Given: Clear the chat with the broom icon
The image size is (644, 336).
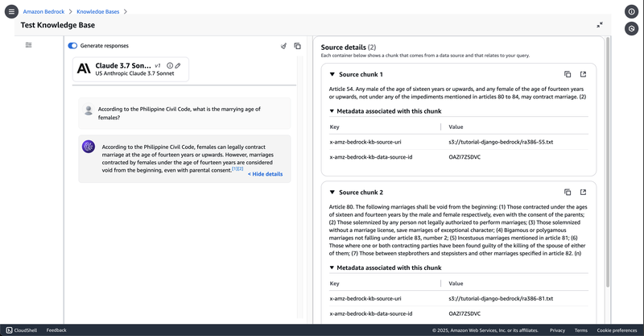Looking at the screenshot, I should [x=283, y=46].
